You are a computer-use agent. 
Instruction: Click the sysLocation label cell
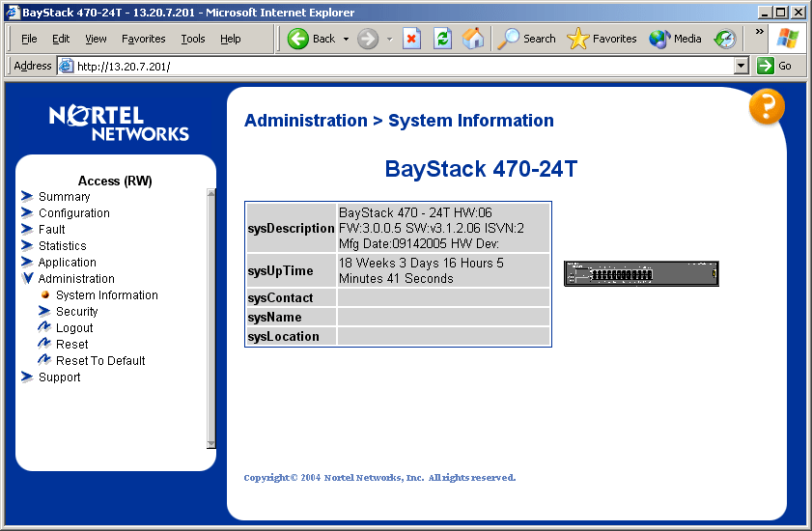291,336
